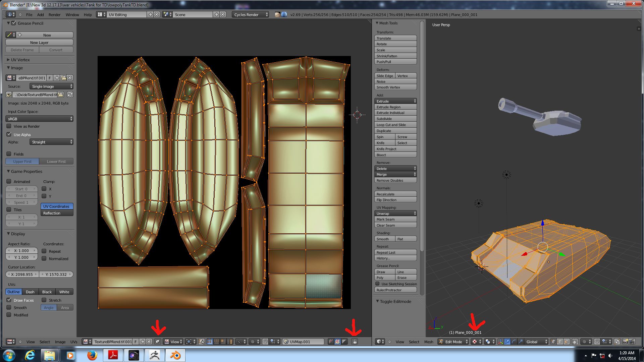The image size is (644, 362).
Task: Add new image with plus icon next to TextureBPRend
Action: (x=143, y=342)
